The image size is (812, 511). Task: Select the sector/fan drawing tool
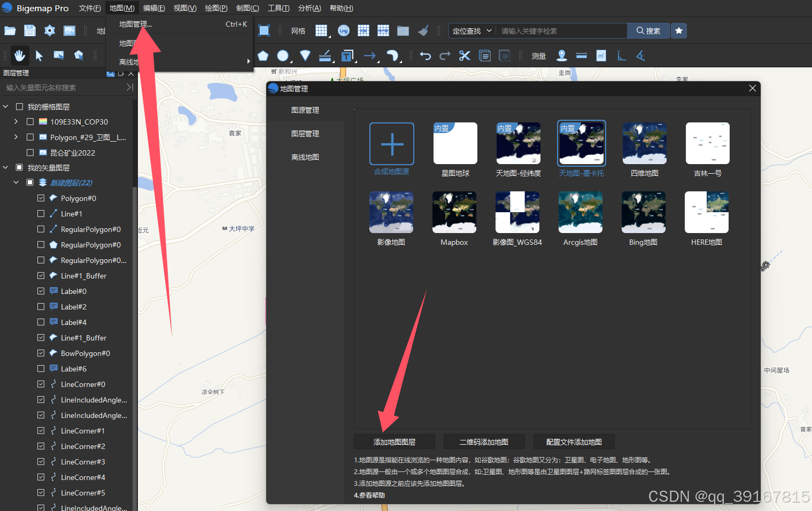(305, 56)
